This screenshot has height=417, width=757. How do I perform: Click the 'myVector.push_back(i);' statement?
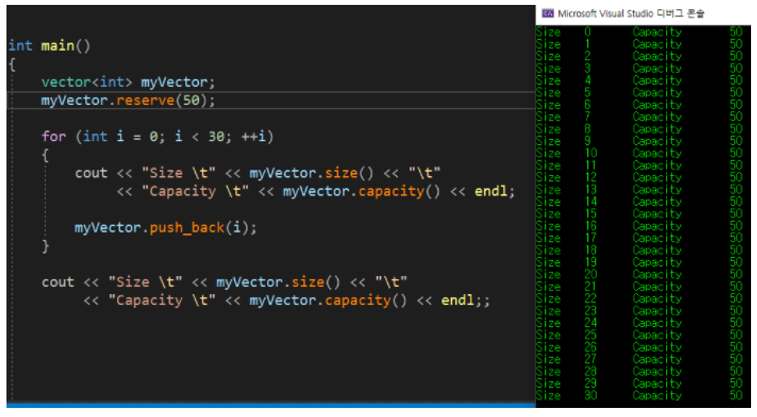click(166, 227)
